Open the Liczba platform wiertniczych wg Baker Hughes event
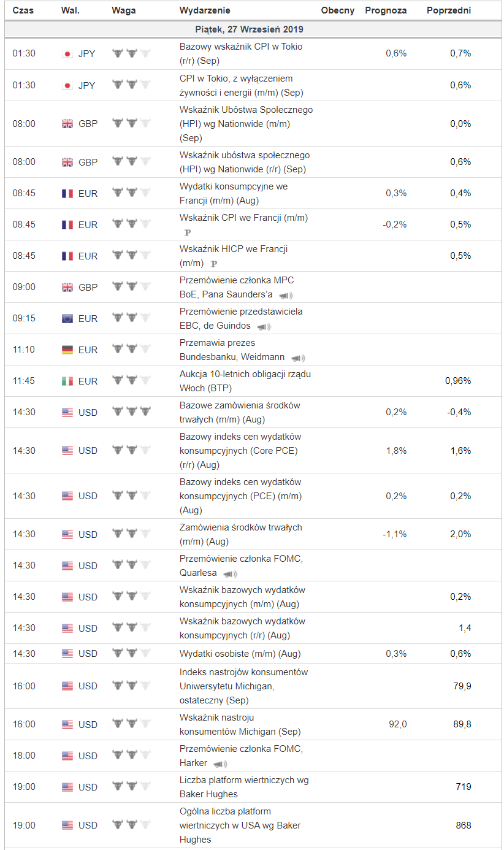This screenshot has height=850, width=504. click(243, 787)
